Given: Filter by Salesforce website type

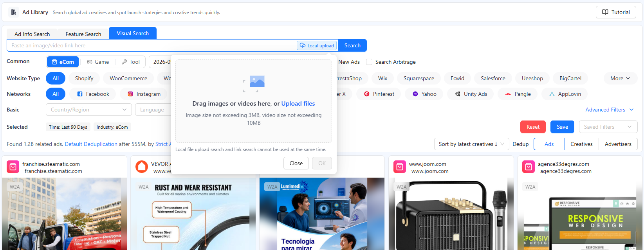Looking at the screenshot, I should tap(493, 78).
